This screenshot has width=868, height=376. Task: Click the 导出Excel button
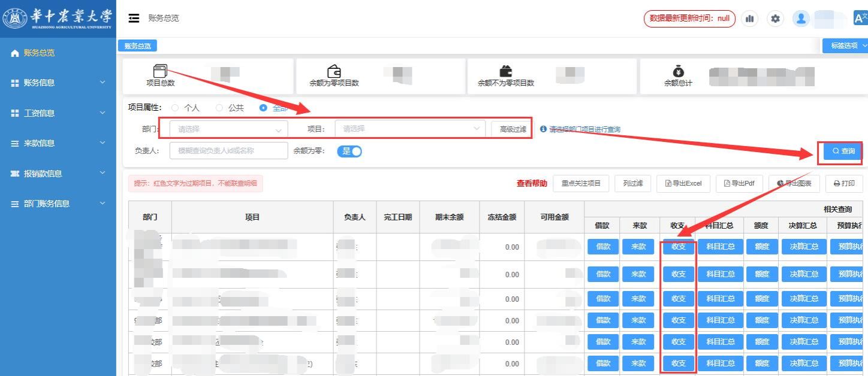click(x=683, y=183)
